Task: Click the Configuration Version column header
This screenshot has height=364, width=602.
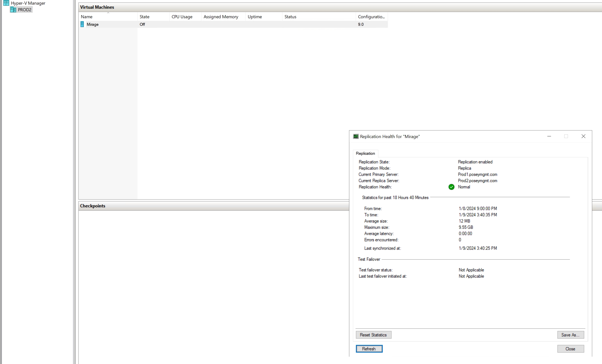Action: pos(371,17)
